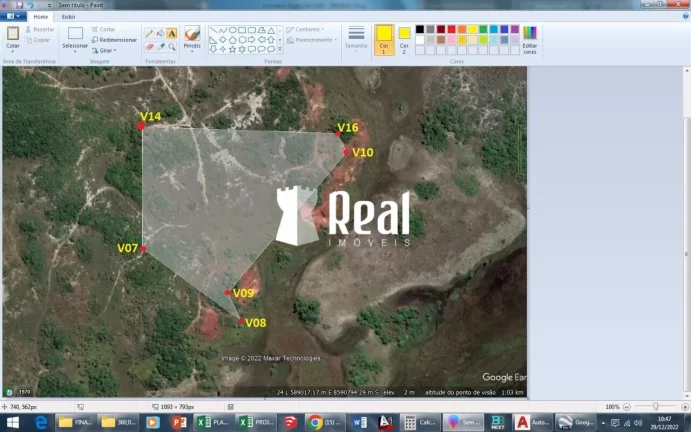Screen dimensions: 691x432
Task: Pick the Eraser tool
Action: [x=149, y=46]
